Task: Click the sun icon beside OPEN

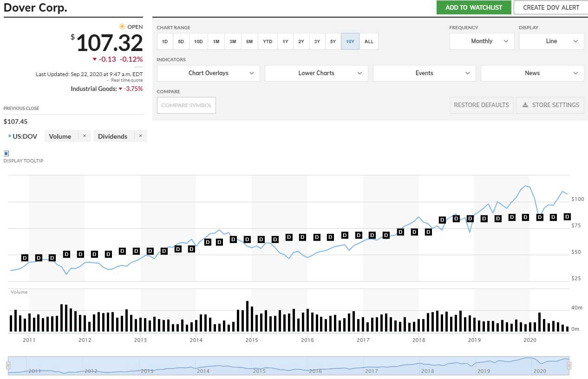Action: pyautogui.click(x=122, y=26)
